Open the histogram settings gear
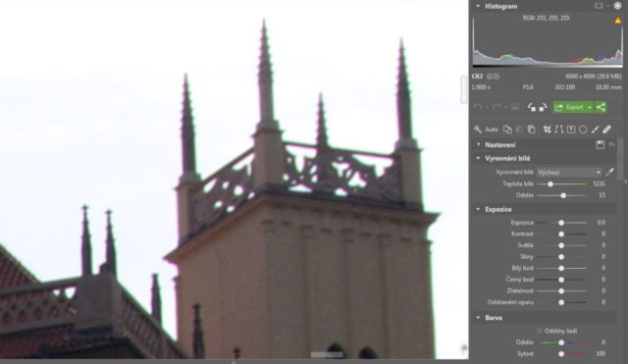The image size is (628, 364). click(x=617, y=6)
